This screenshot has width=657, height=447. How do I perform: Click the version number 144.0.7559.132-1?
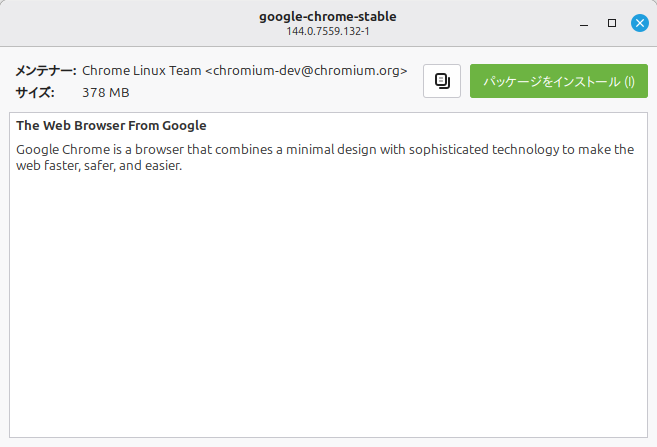(x=328, y=32)
